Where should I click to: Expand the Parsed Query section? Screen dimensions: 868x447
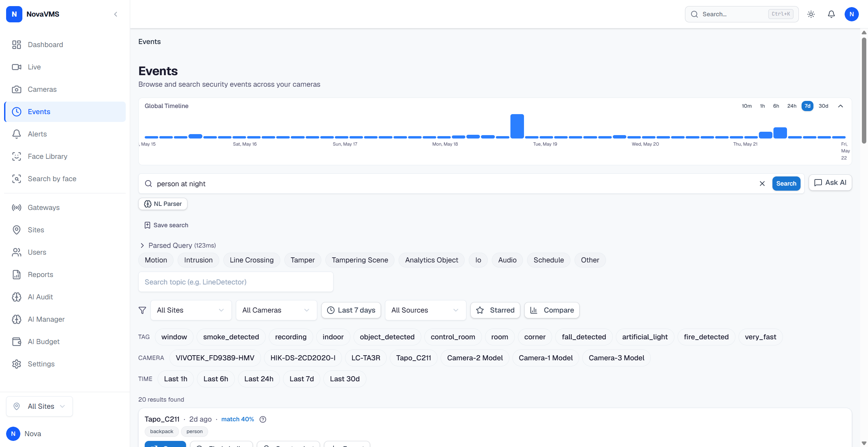click(178, 246)
